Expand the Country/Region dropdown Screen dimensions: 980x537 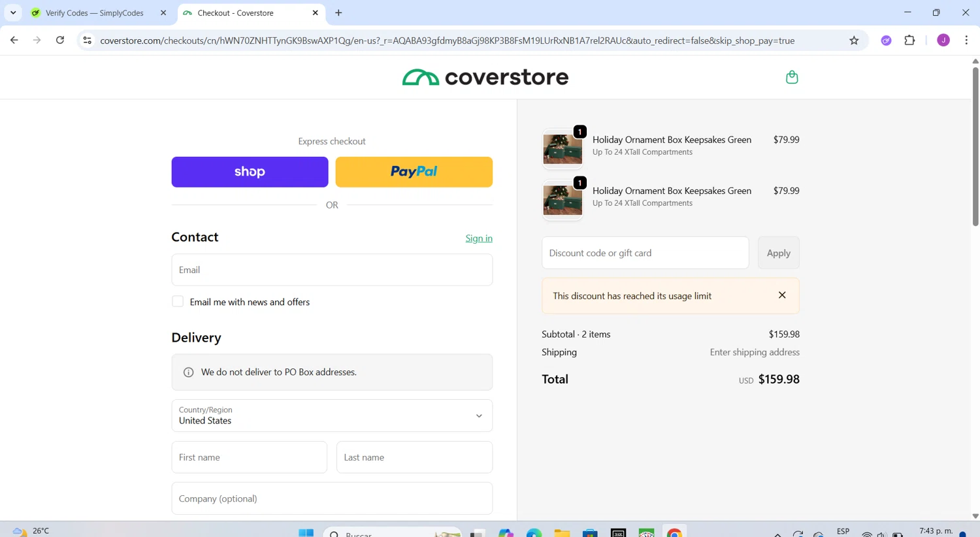tap(332, 415)
